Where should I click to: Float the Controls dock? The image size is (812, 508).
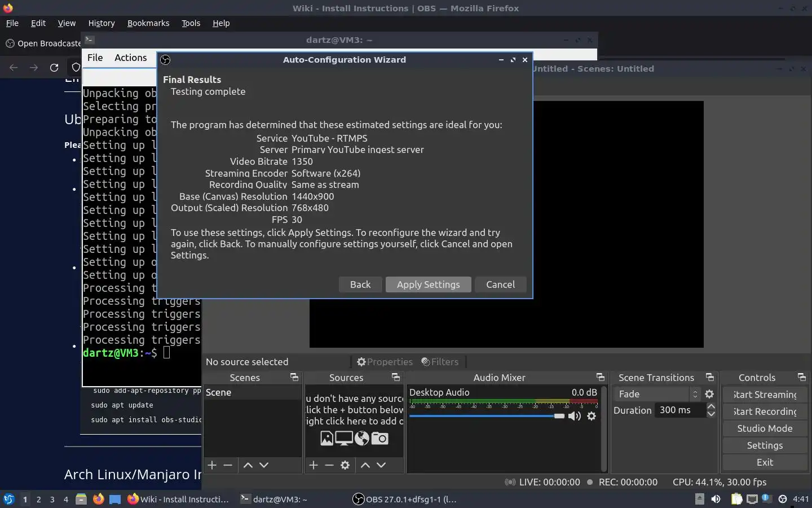[801, 377]
